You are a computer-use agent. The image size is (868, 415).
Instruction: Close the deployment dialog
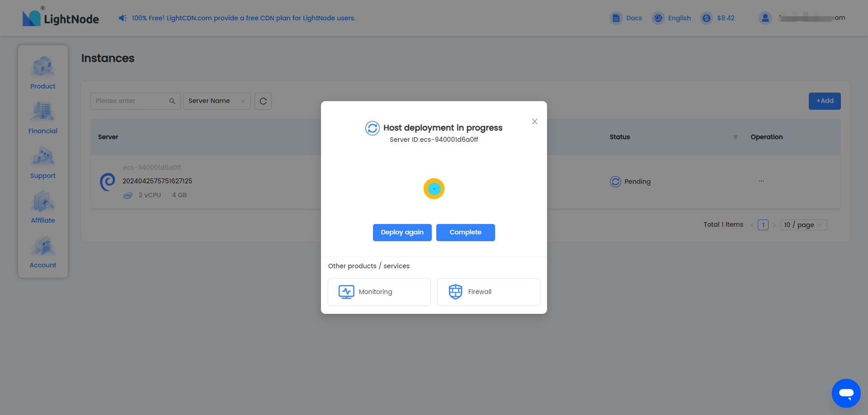pyautogui.click(x=535, y=121)
